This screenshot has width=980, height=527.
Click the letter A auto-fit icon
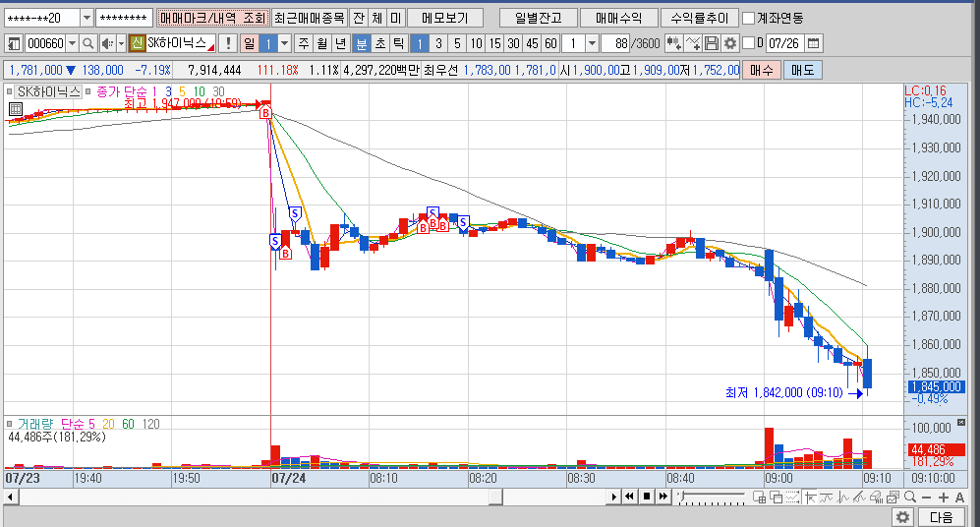pyautogui.click(x=959, y=497)
